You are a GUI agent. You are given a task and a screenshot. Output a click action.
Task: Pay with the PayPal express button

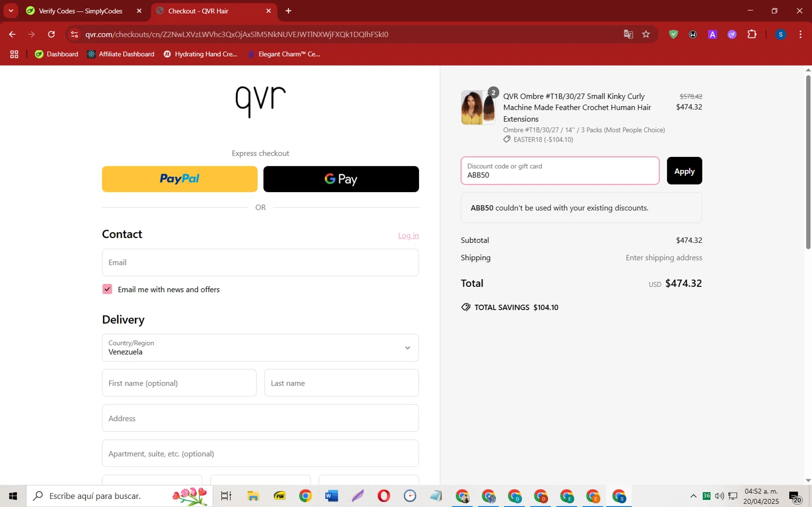pos(180,179)
